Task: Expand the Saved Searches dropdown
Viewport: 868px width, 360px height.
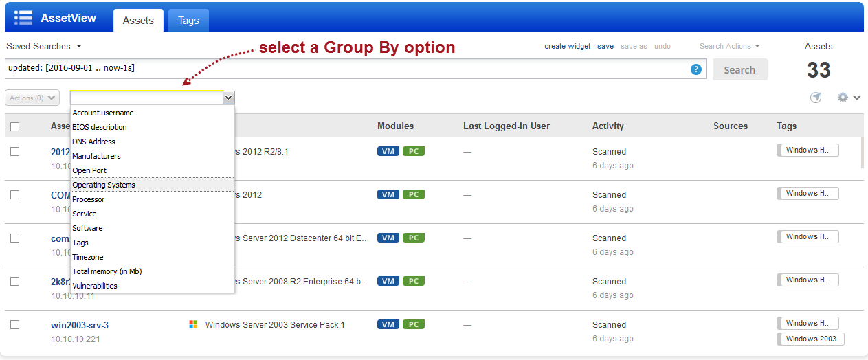Action: (x=44, y=46)
